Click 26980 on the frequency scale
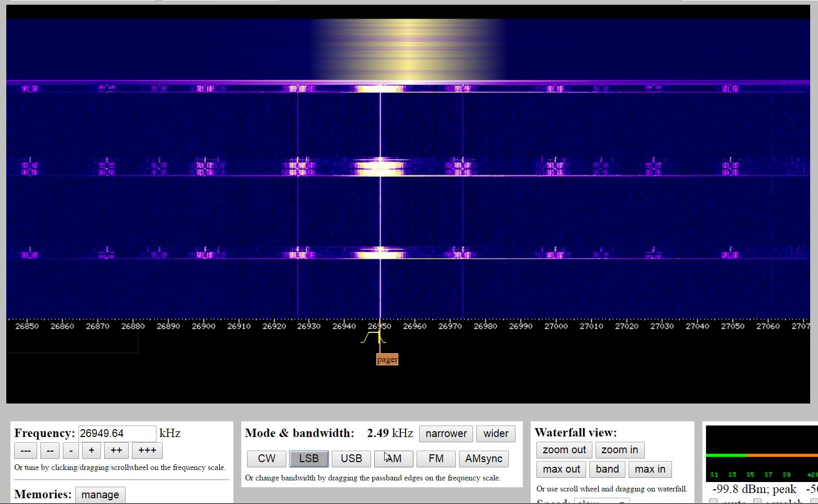 [x=486, y=326]
